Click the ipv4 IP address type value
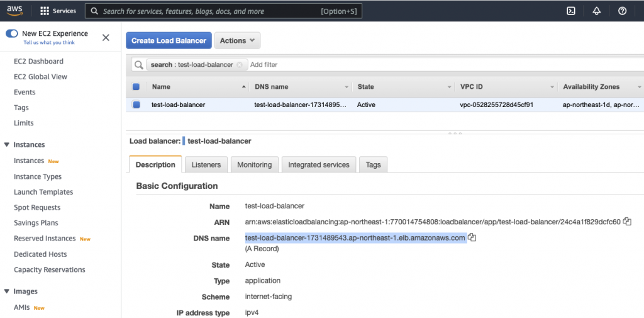This screenshot has height=318, width=644. pos(252,313)
